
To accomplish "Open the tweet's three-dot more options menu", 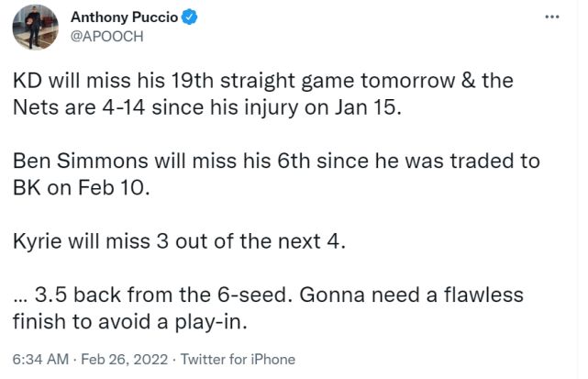I will (x=551, y=17).
